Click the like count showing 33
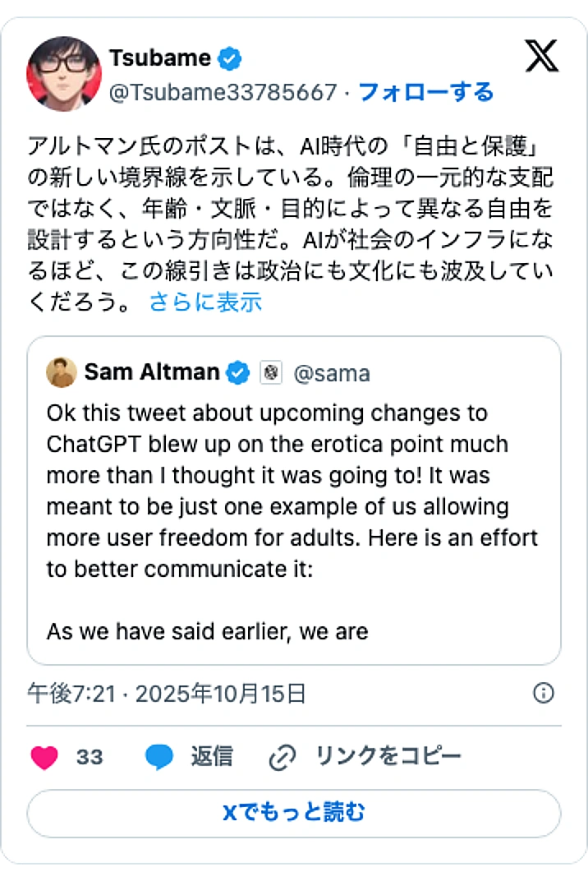This screenshot has height=881, width=588. pyautogui.click(x=89, y=757)
